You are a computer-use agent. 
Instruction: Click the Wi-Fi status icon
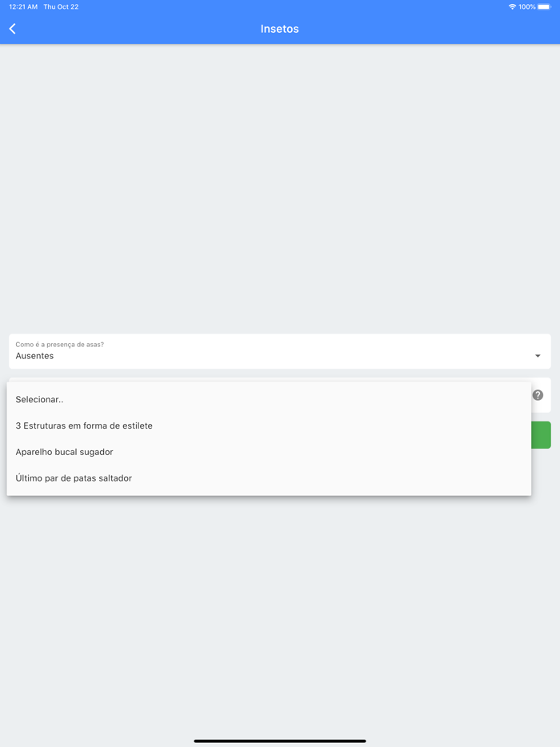512,7
